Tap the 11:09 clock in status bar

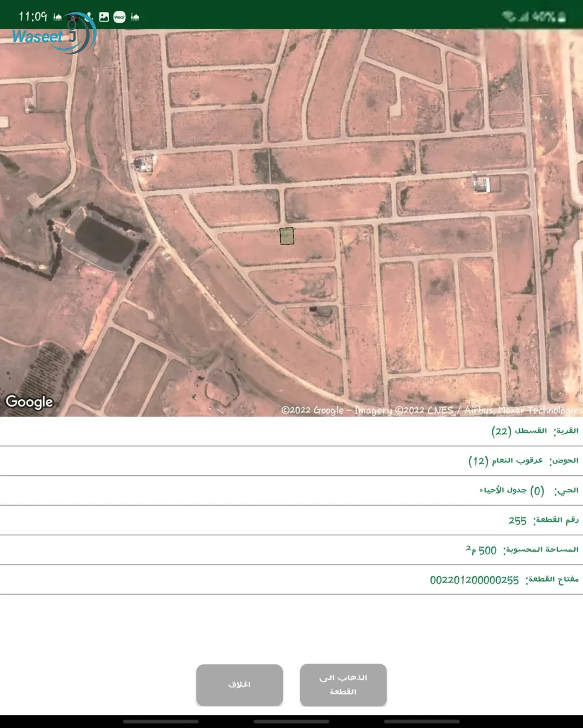click(x=33, y=17)
